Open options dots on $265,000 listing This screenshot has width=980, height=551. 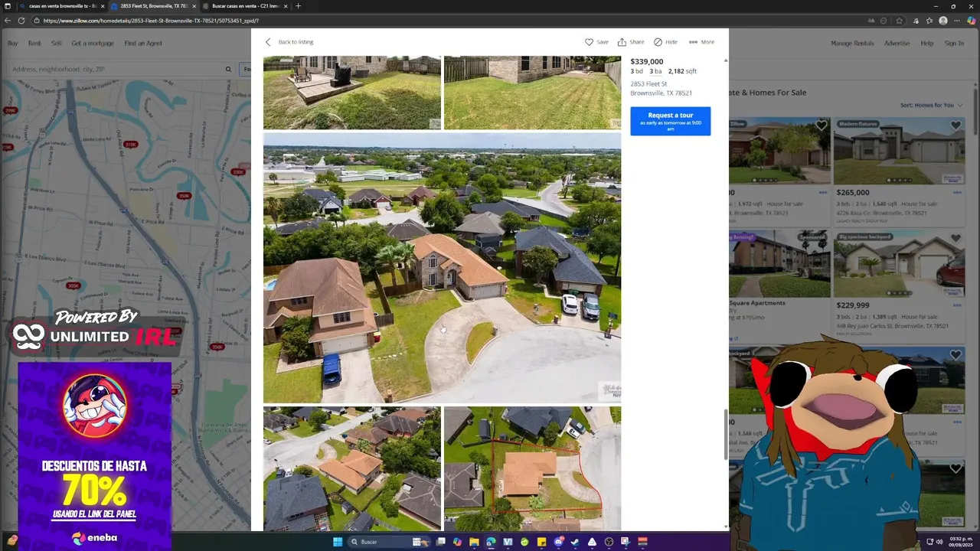pyautogui.click(x=957, y=193)
